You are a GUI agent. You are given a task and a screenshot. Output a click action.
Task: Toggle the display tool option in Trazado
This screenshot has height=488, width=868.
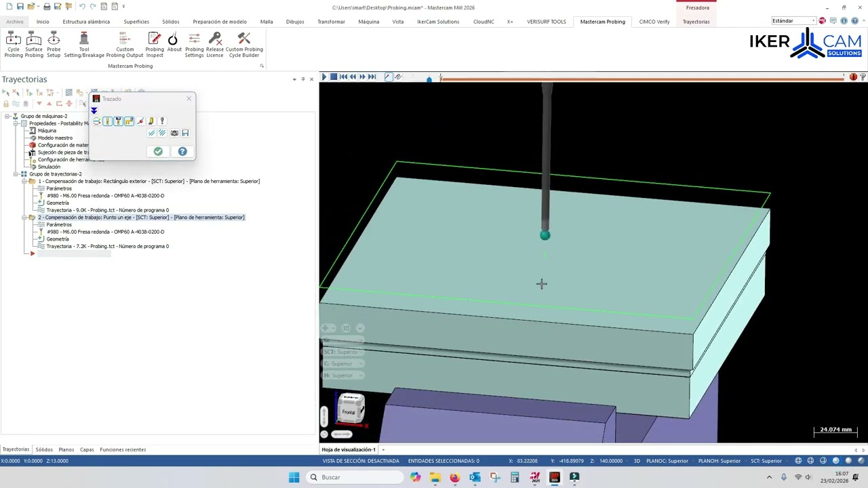click(x=107, y=121)
